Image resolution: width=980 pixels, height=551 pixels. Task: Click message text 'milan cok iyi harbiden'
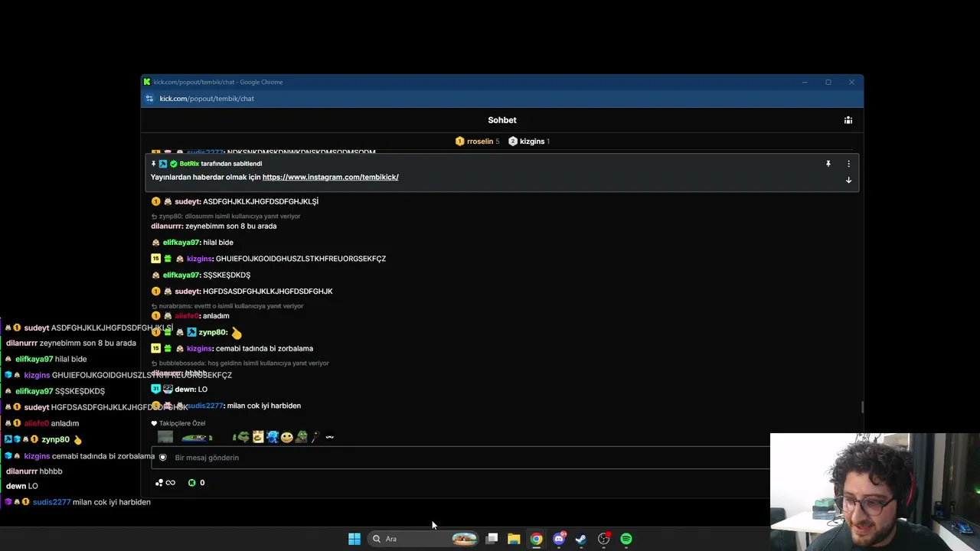[263, 406]
